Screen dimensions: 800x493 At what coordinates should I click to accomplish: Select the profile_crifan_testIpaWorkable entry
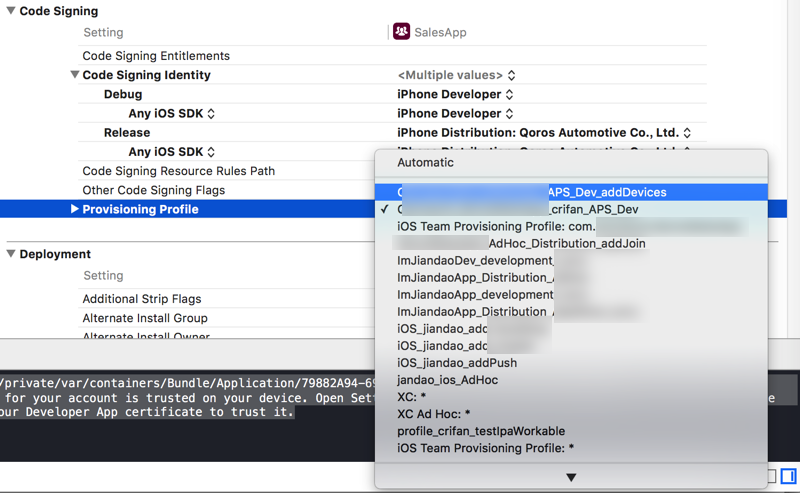481,431
